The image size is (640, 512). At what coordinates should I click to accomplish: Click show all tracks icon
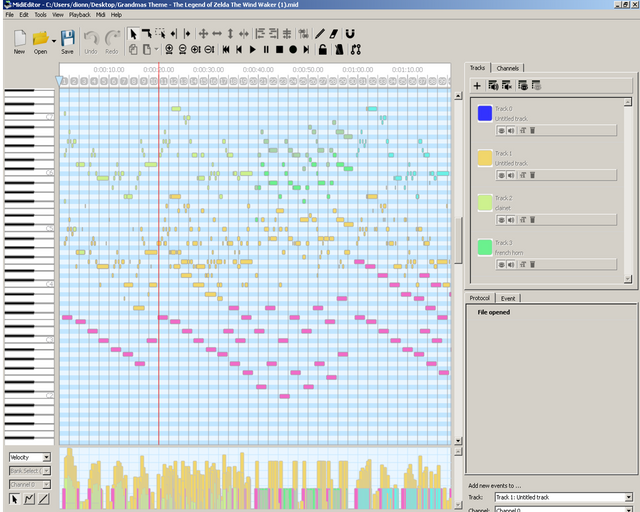523,85
